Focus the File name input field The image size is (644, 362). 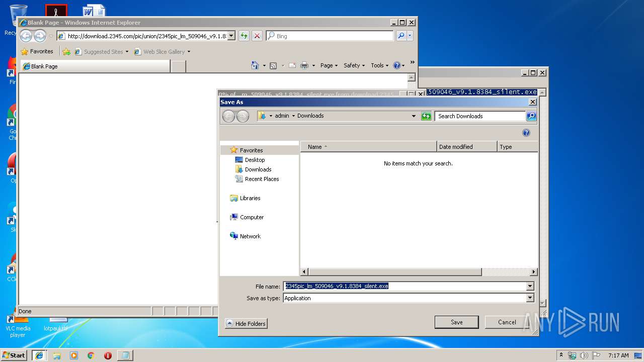[x=405, y=286]
